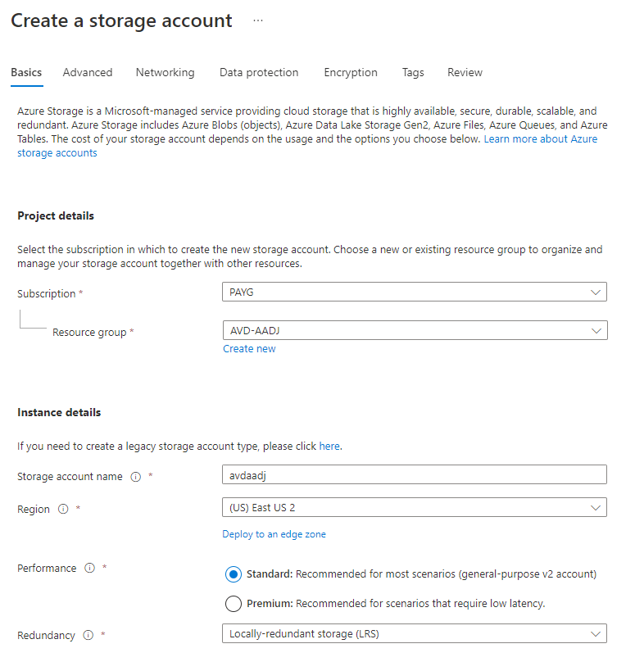Click the Create new resource group link
This screenshot has height=671, width=644.
pyautogui.click(x=249, y=349)
